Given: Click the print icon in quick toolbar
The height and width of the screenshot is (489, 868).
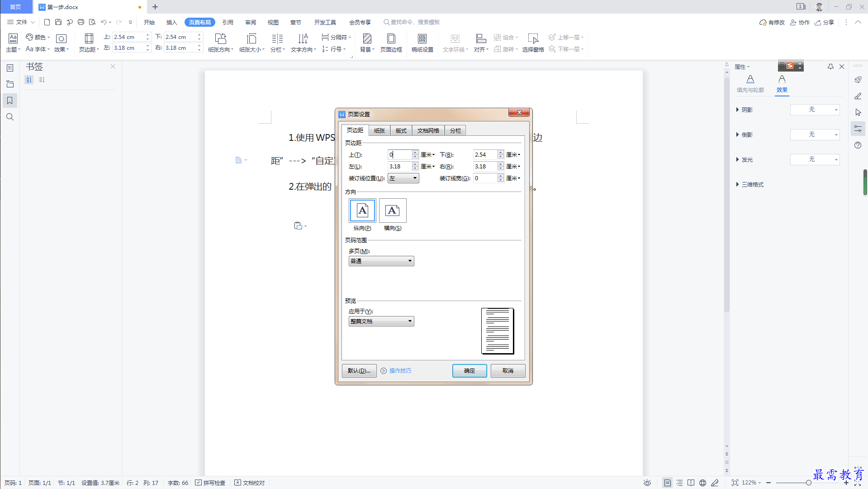Looking at the screenshot, I should pyautogui.click(x=81, y=22).
